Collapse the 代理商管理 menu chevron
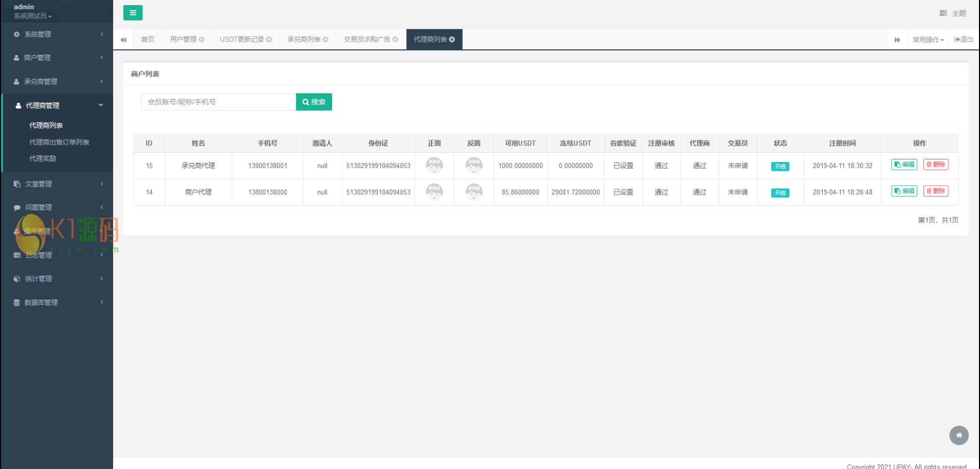This screenshot has width=980, height=469. [101, 105]
